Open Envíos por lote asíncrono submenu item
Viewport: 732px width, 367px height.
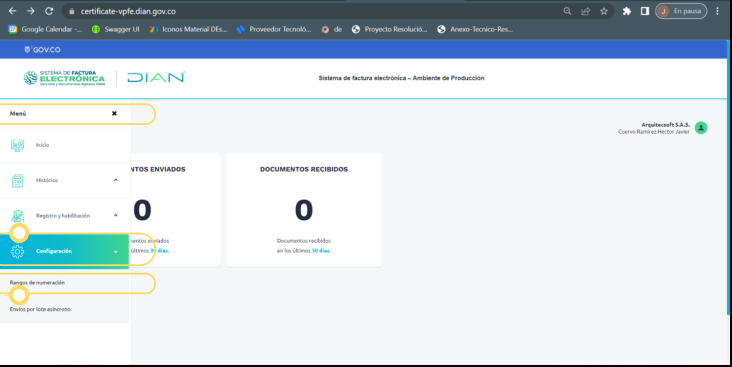pyautogui.click(x=40, y=309)
